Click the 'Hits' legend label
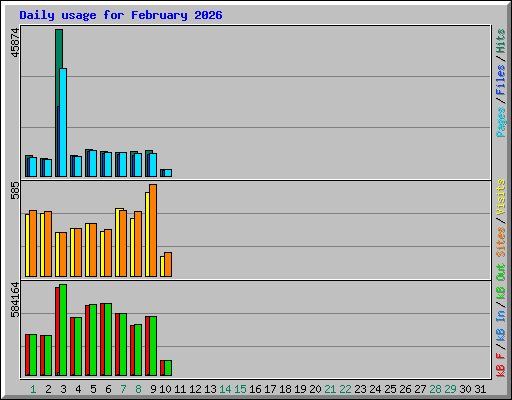 pos(501,41)
